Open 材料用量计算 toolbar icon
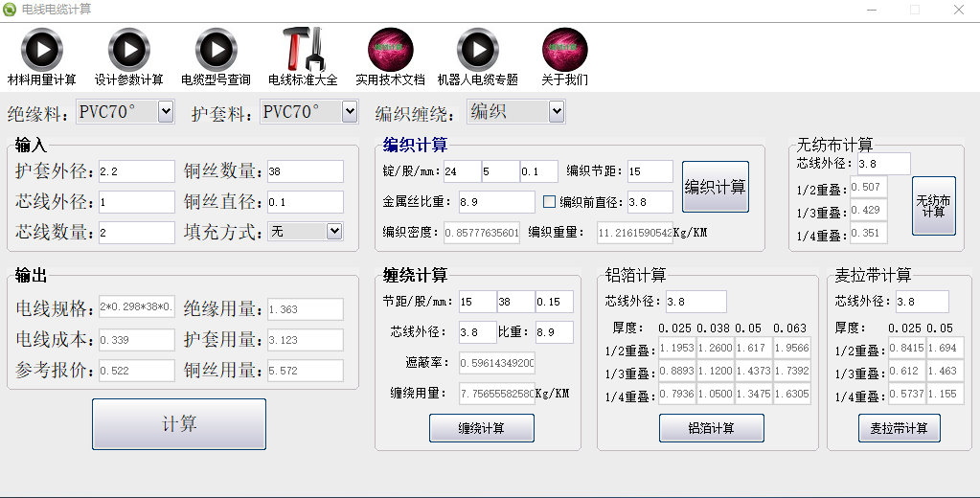Screen dimensions: 980x498 (41, 50)
